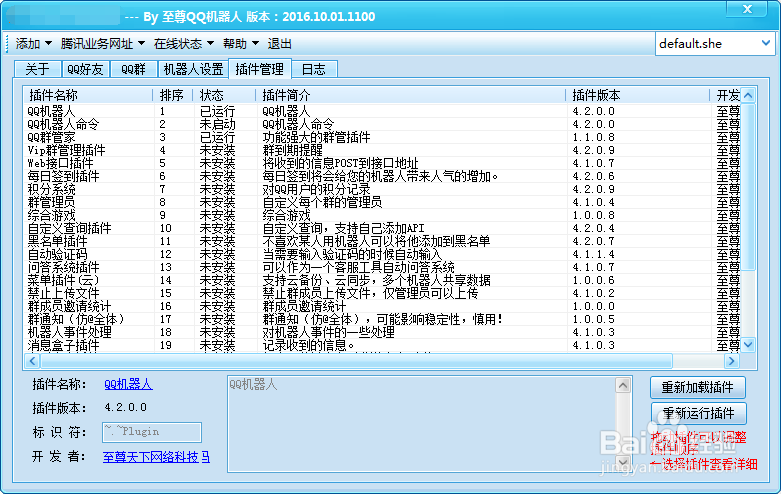Click description 记录收到的信息。
Screen dimensions: 781x494
pyautogui.click(x=308, y=345)
